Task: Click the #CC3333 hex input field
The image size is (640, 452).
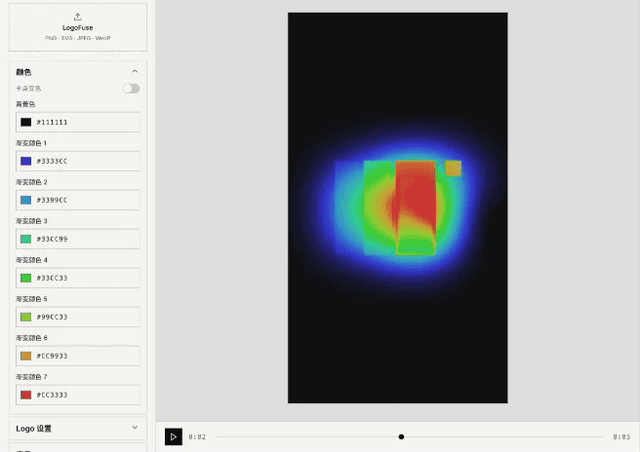Action: 78,395
